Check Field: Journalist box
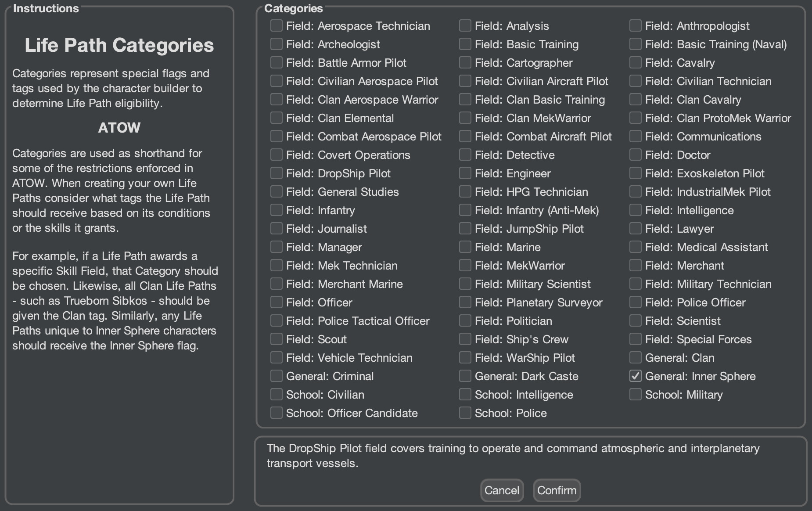Screen dimensions: 812x511 coord(277,229)
